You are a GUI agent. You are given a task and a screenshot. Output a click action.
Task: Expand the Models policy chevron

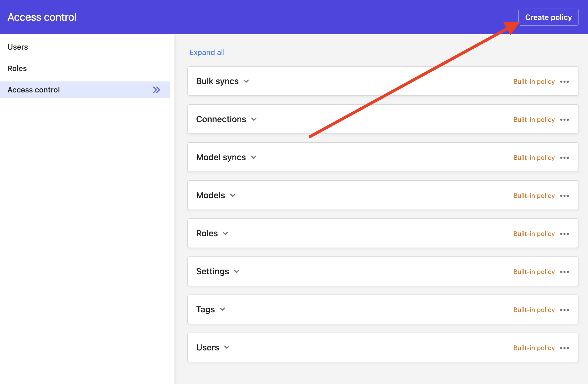(233, 195)
